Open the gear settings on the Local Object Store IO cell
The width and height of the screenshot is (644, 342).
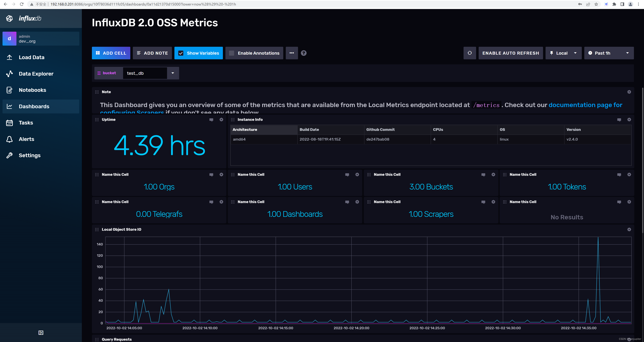pyautogui.click(x=629, y=229)
